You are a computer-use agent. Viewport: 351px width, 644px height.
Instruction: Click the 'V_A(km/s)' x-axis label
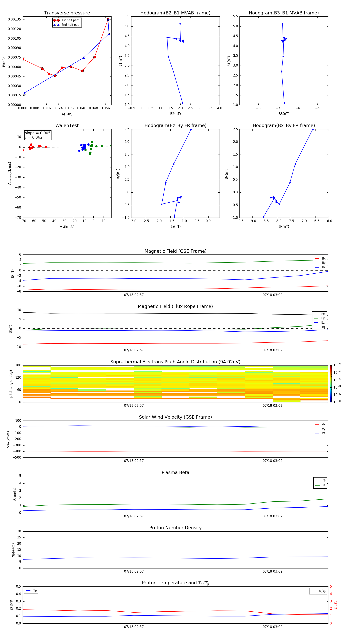[67, 227]
